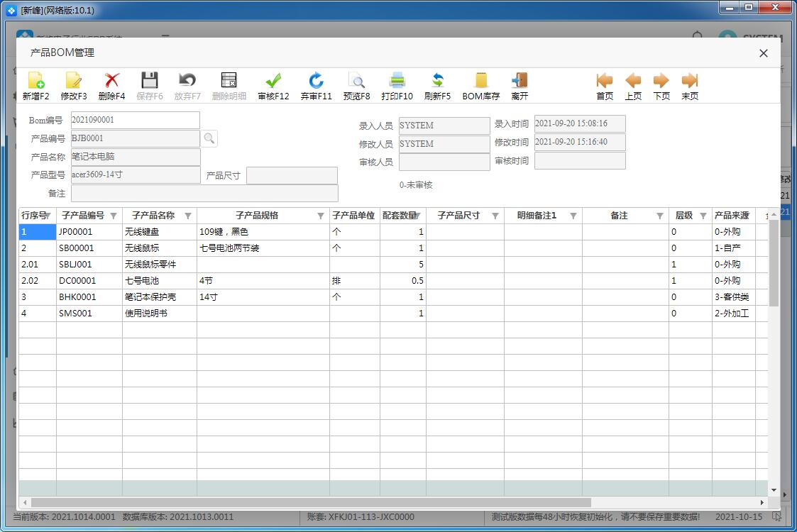Click the 离开 exit door icon
This screenshot has width=797, height=532.
click(520, 80)
